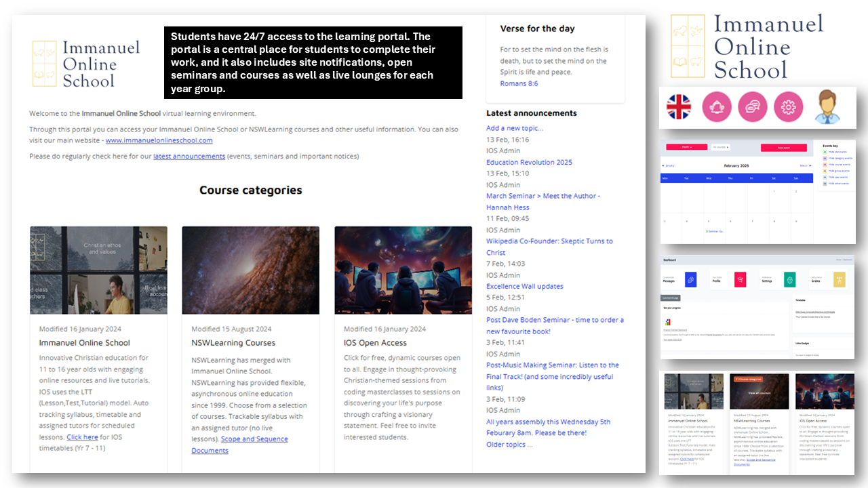Toggle Hide other events in the Events key
Screen dimensions: 868x488
pyautogui.click(x=835, y=184)
